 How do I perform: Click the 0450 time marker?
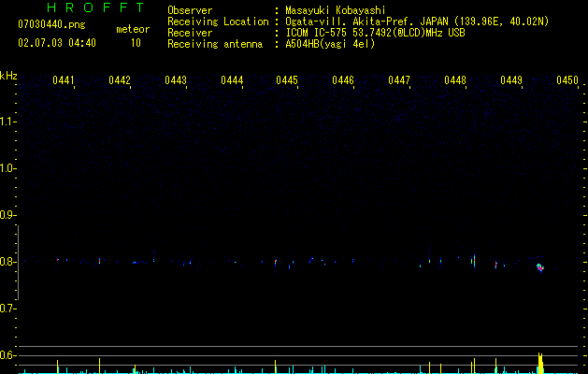[567, 80]
